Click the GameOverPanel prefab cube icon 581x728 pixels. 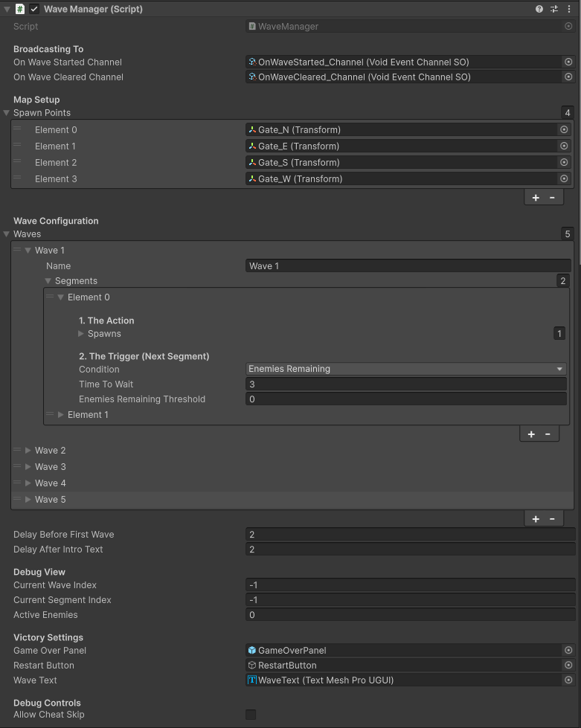(x=252, y=650)
